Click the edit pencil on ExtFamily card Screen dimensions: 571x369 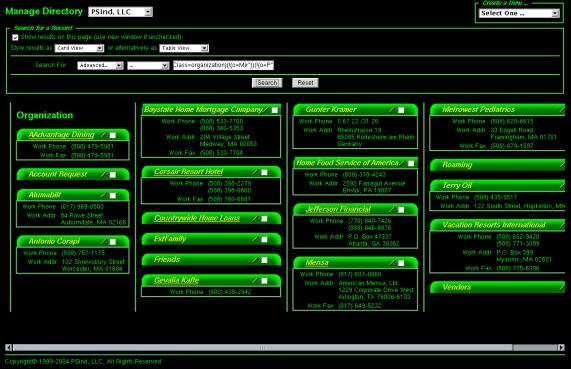255,239
